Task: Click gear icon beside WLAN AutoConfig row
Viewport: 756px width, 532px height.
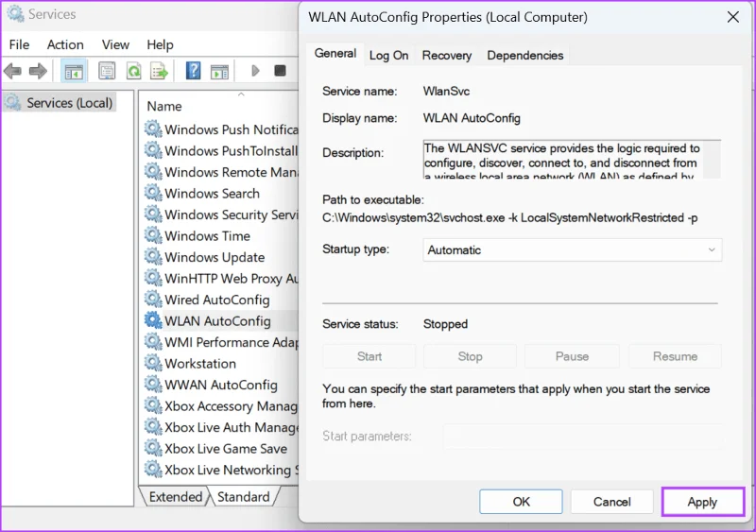Action: pyautogui.click(x=153, y=320)
